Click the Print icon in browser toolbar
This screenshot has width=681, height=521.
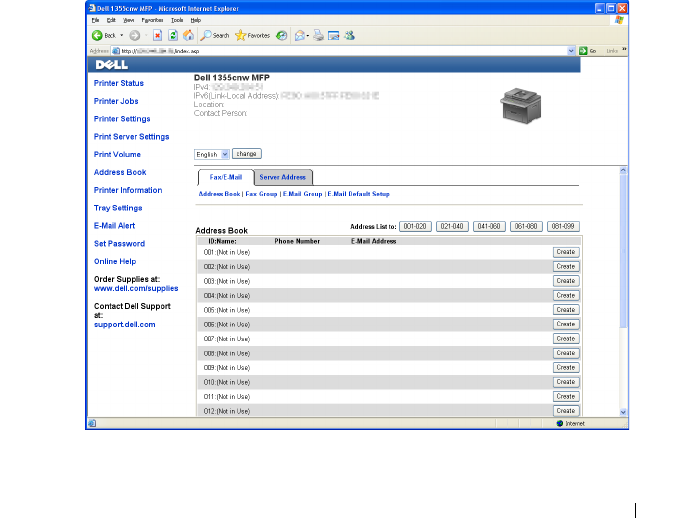click(x=318, y=35)
